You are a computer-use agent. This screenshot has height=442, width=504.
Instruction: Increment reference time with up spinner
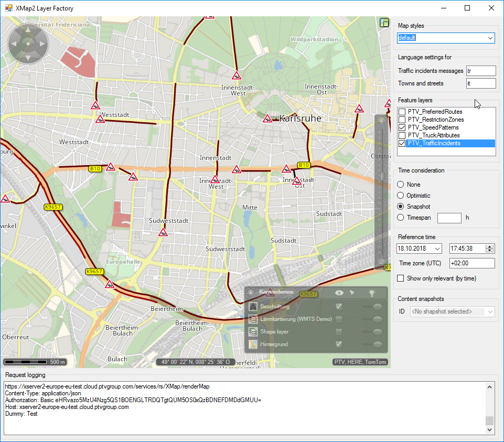coord(489,246)
